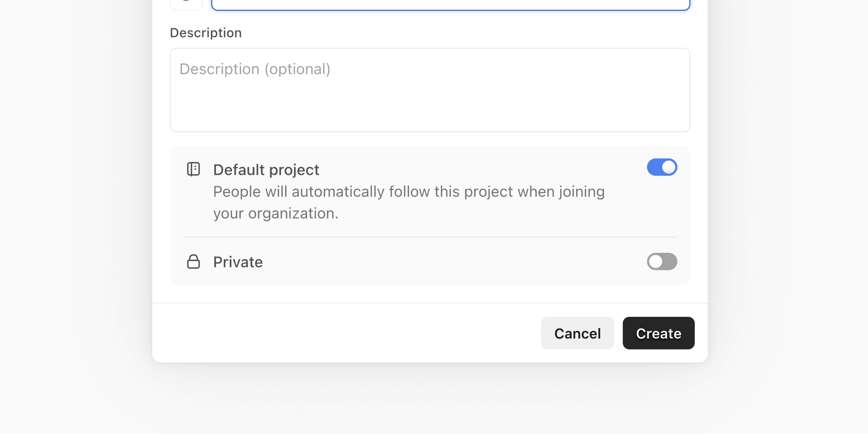This screenshot has width=868, height=434.
Task: Click the Cancel button
Action: 577,333
